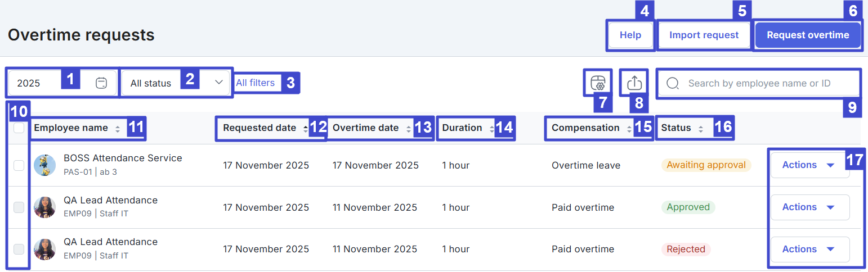Image resolution: width=868 pixels, height=272 pixels.
Task: Open the All status dropdown
Action: click(176, 83)
